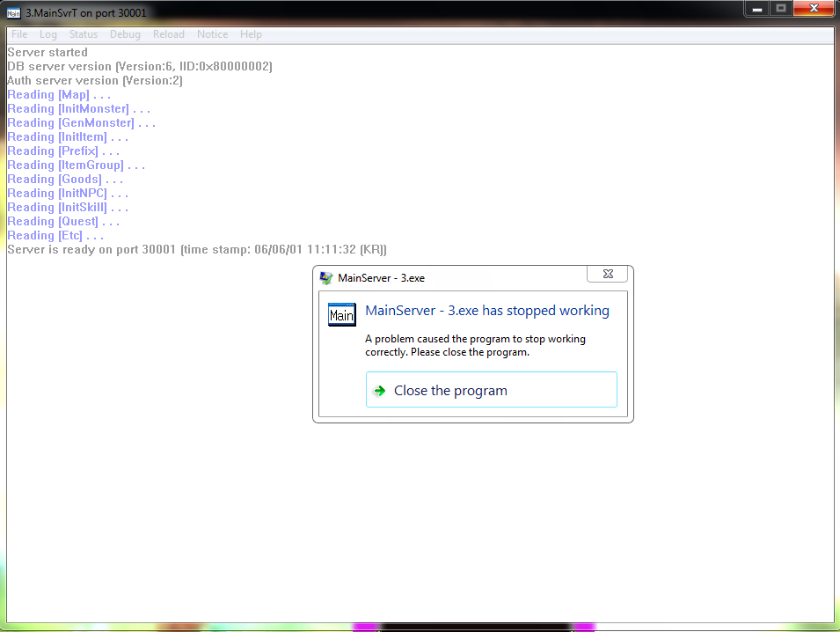Open the Help menu
The image size is (840, 632).
pos(251,34)
